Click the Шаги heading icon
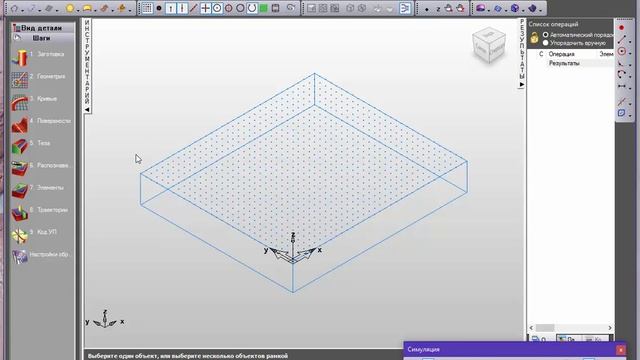640x360 pixels. coord(17,38)
